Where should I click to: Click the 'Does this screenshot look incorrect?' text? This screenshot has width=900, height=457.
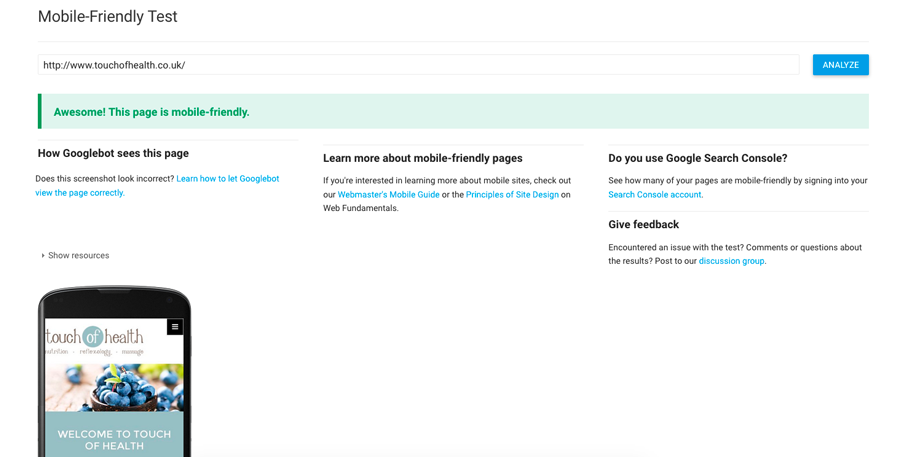[x=104, y=179]
